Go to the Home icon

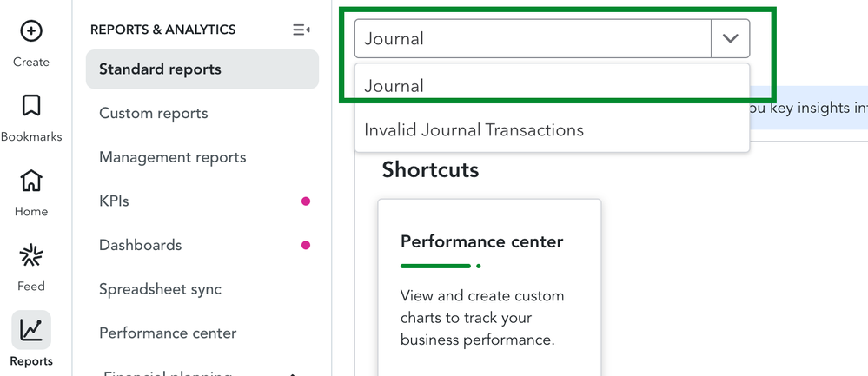click(31, 181)
